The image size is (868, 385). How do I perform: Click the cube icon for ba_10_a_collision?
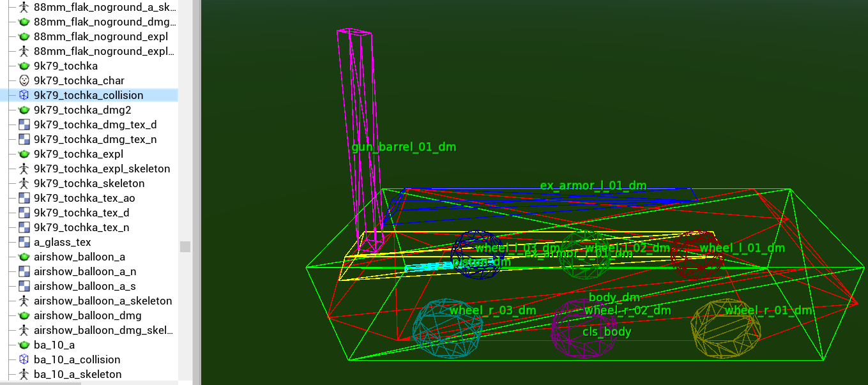point(24,359)
